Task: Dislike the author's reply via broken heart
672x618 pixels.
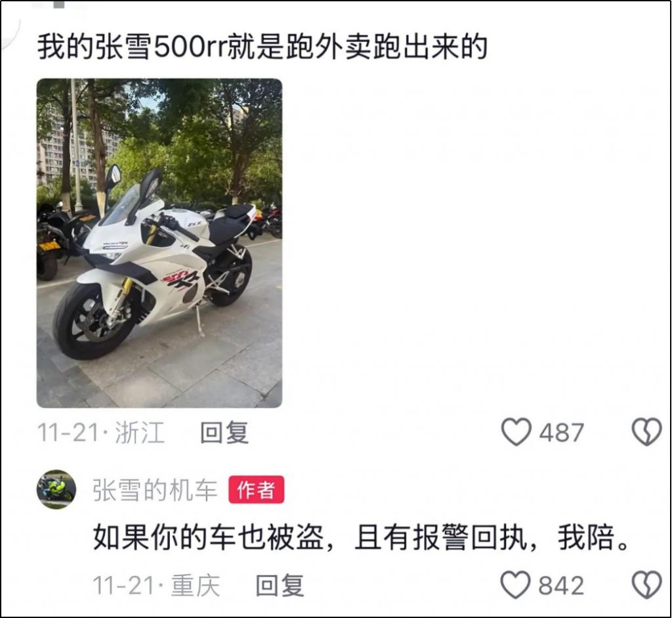Action: (x=646, y=585)
